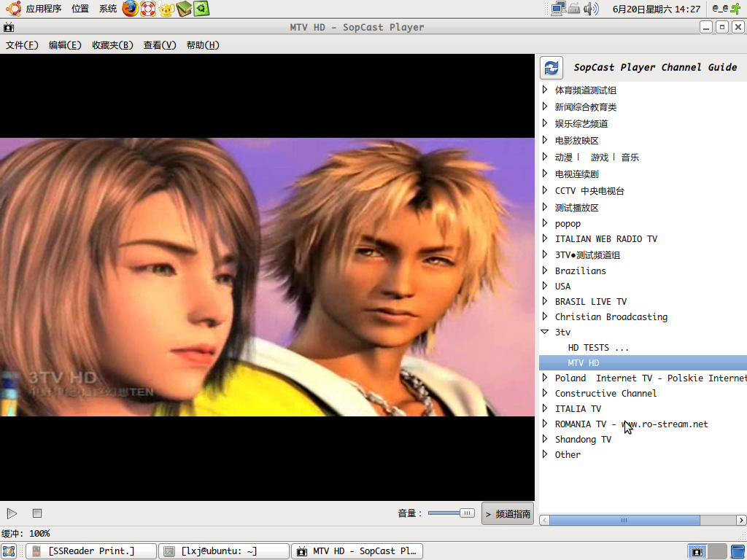
Task: Open the speaker volume tray icon
Action: (591, 9)
